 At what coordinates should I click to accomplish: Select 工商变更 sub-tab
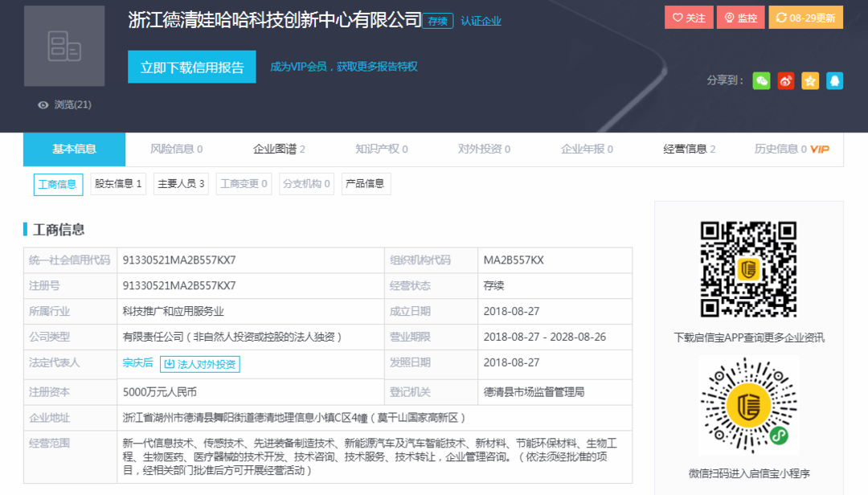[244, 184]
